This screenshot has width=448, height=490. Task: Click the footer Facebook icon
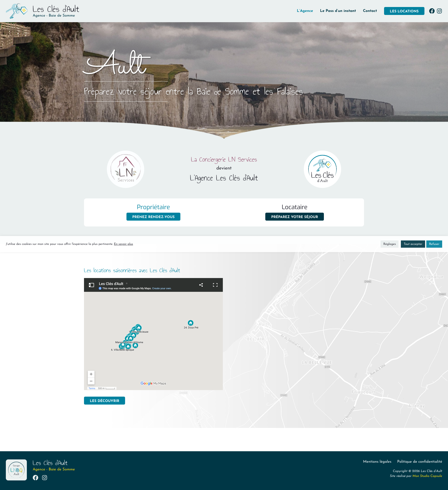tap(35, 478)
